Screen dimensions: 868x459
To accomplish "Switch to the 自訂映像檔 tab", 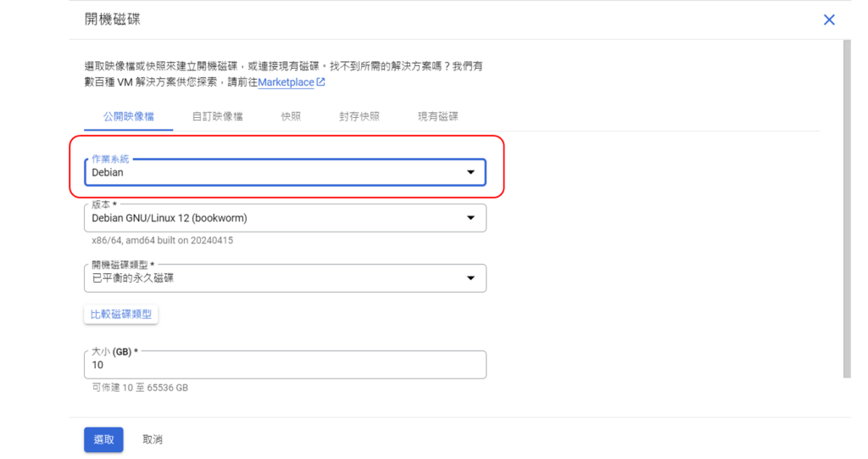I will [x=218, y=116].
